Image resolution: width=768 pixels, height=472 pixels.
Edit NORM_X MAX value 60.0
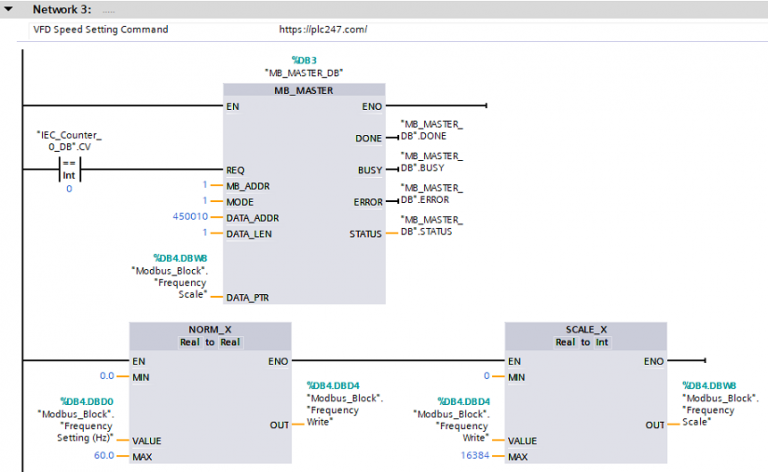click(x=104, y=456)
